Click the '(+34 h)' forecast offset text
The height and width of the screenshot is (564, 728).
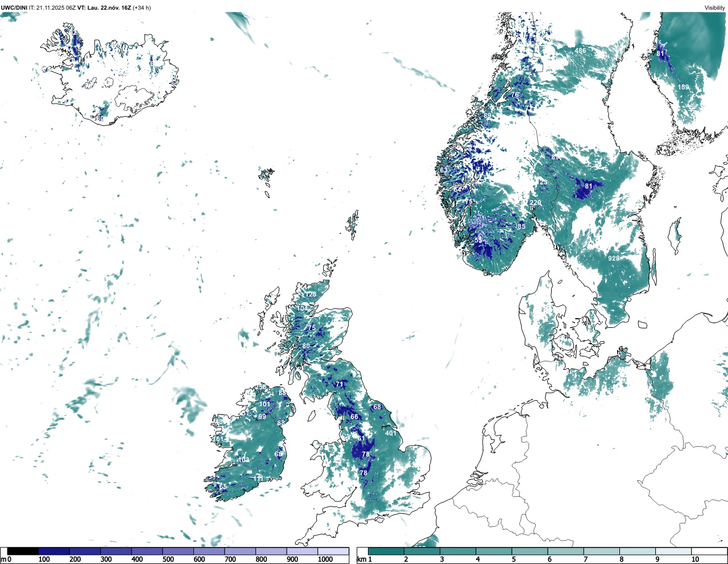[x=142, y=7]
